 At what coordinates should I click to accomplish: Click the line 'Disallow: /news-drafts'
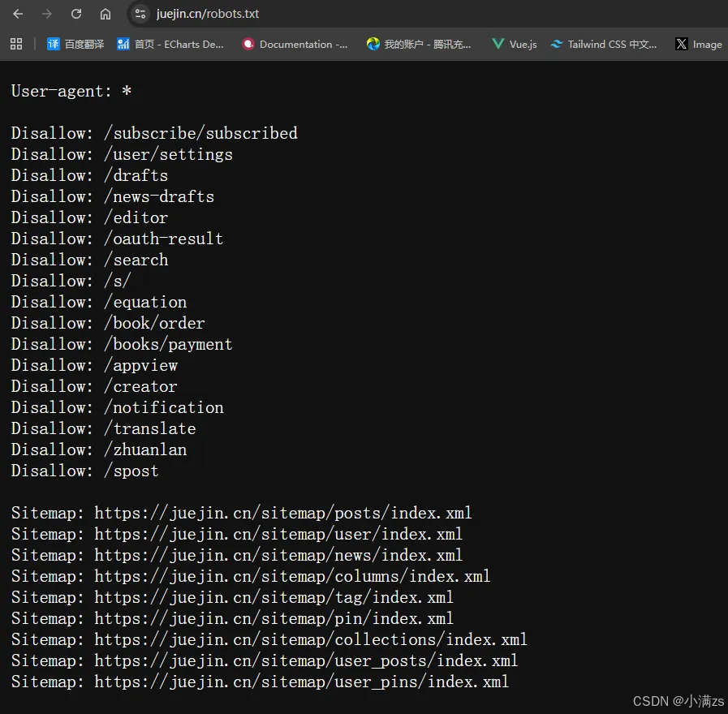pyautogui.click(x=112, y=196)
